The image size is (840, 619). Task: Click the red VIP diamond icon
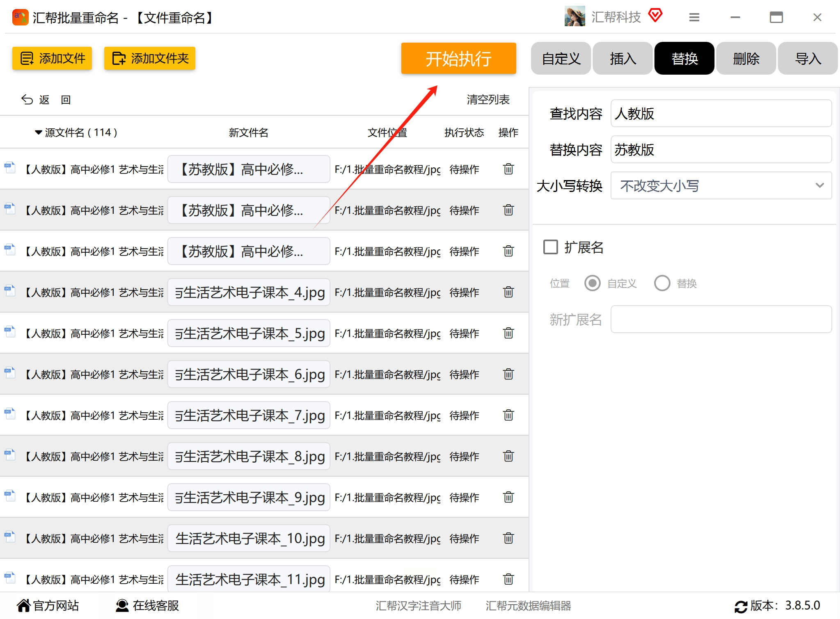pyautogui.click(x=655, y=16)
